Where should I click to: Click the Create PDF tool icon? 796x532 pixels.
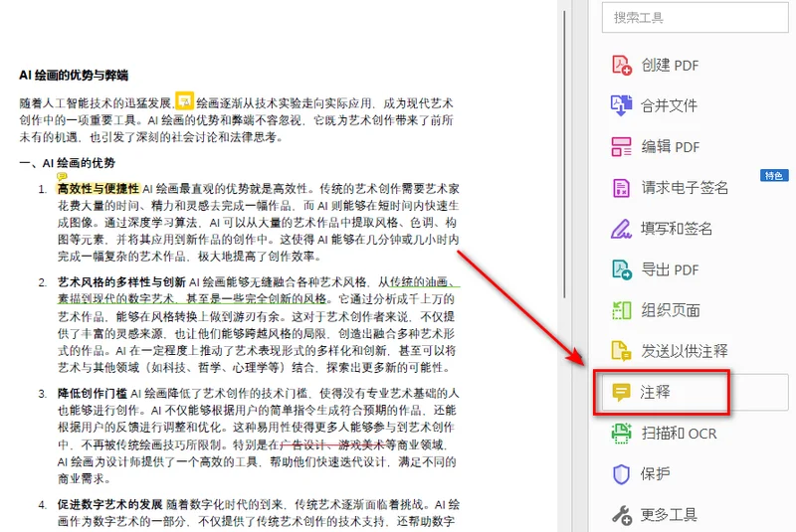point(621,65)
